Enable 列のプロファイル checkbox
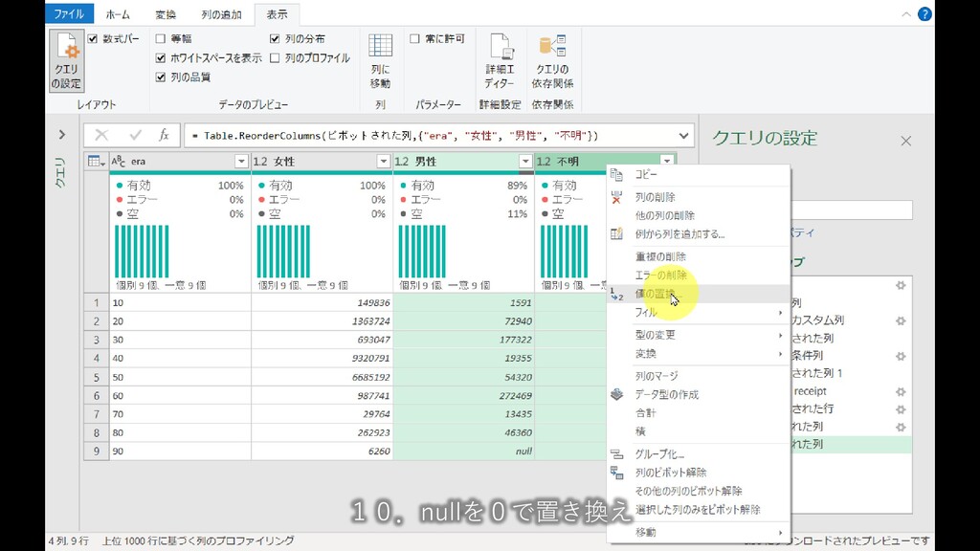The height and width of the screenshot is (551, 980). [275, 58]
